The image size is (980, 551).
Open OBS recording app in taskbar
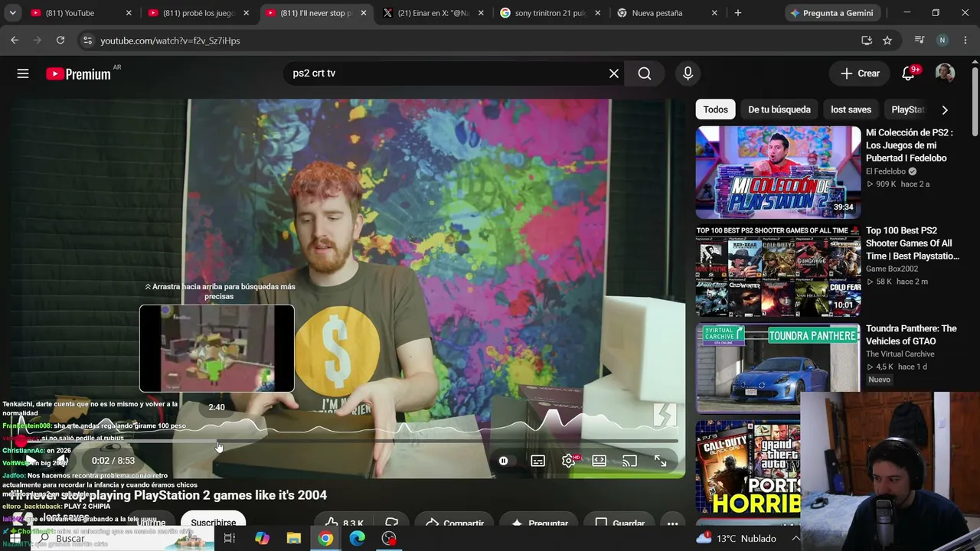[390, 539]
